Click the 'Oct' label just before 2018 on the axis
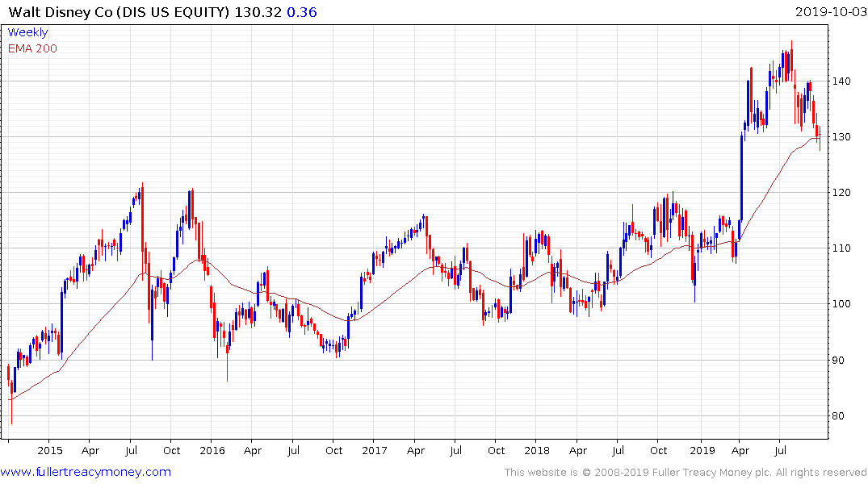 click(x=496, y=450)
